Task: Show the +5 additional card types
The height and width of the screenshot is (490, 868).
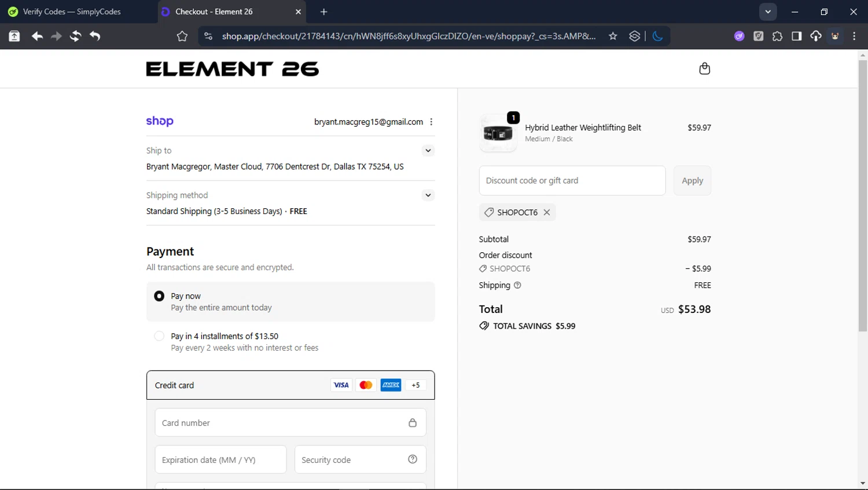Action: click(415, 385)
